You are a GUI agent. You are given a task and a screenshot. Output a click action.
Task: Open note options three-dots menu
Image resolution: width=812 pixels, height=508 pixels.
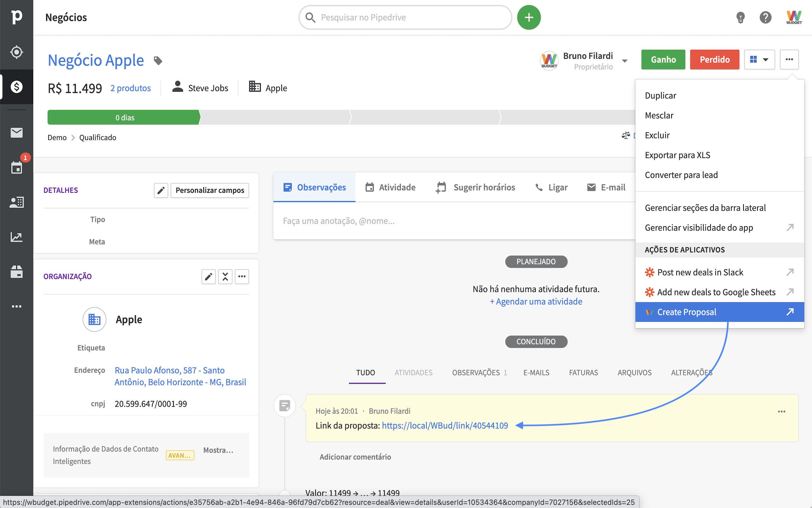point(782,411)
